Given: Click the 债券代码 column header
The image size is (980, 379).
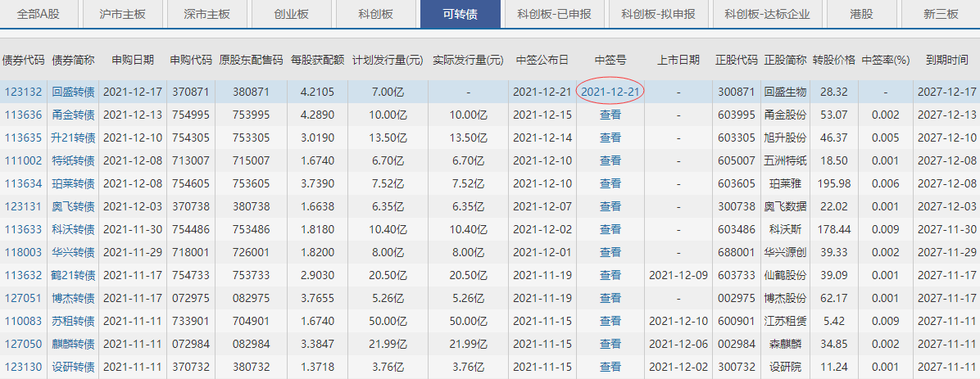Looking at the screenshot, I should (x=24, y=61).
